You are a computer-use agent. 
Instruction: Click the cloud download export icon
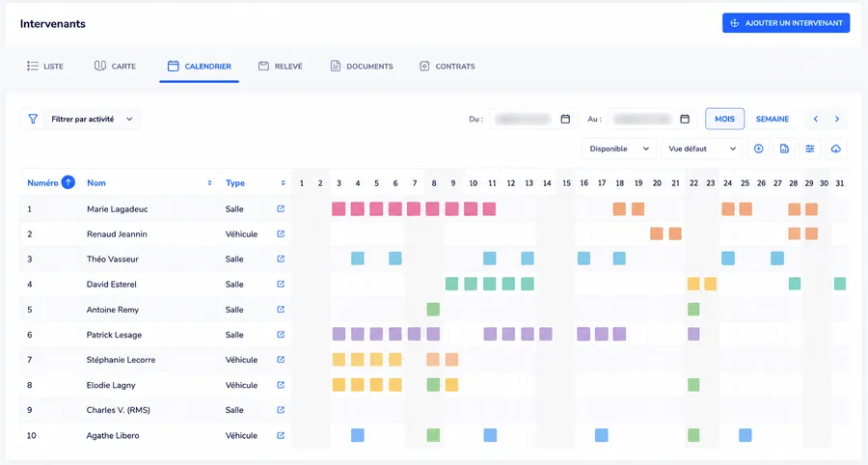(836, 149)
